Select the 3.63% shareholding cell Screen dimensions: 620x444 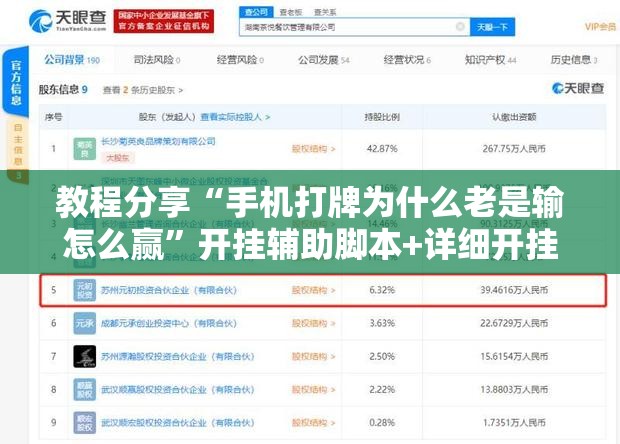click(x=382, y=323)
